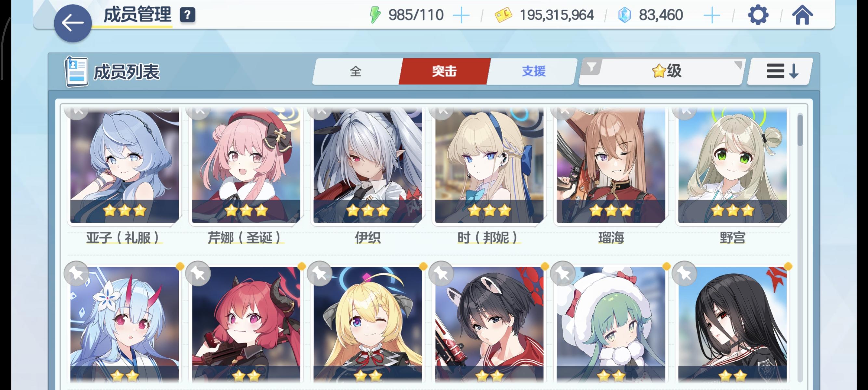The image size is (868, 390).
Task: Click the blue gem currency icon
Action: pos(625,15)
